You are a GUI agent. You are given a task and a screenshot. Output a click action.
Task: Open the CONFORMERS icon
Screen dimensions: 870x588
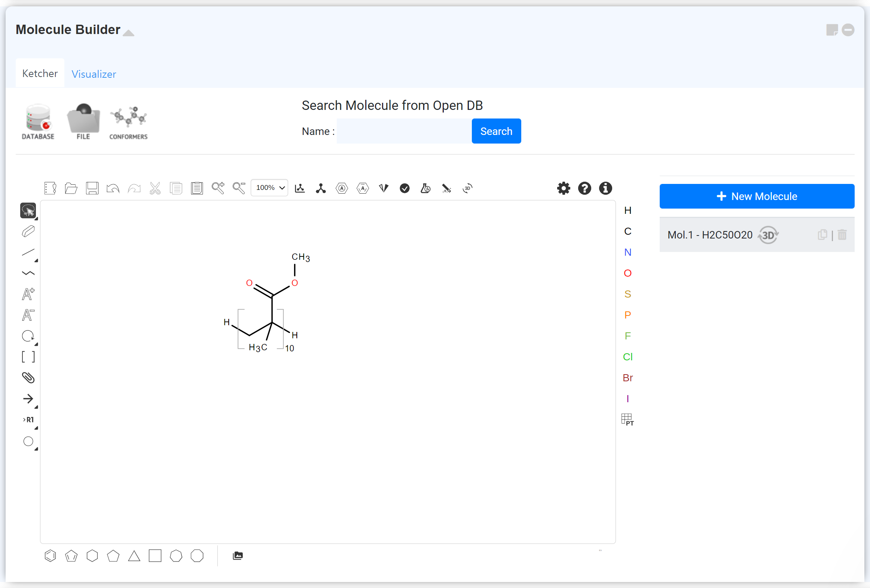(128, 122)
